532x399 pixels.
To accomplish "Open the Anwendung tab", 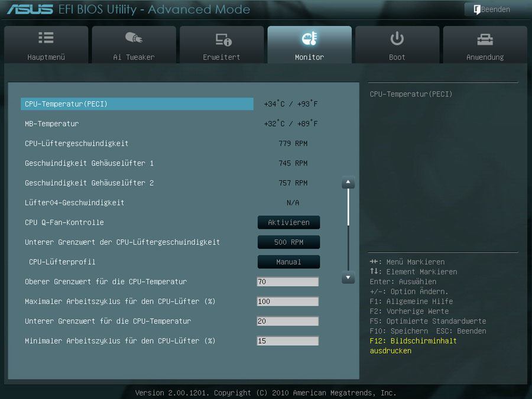I will coord(485,44).
